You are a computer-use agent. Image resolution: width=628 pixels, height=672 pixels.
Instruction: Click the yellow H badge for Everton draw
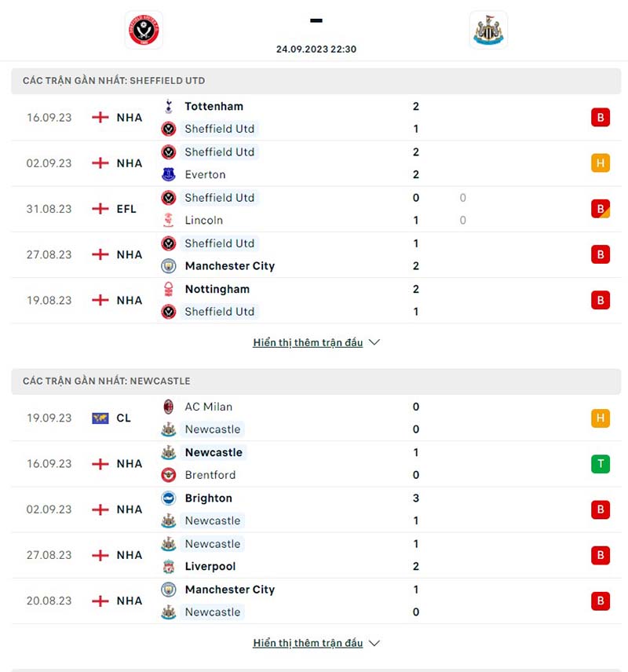point(601,163)
